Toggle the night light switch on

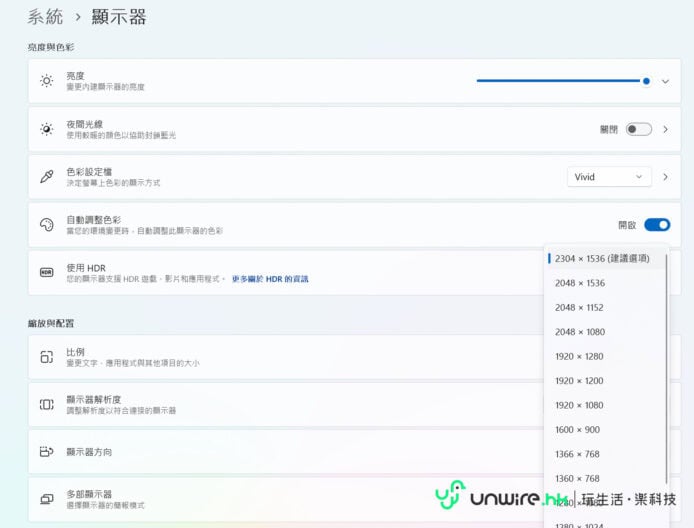[x=638, y=129]
